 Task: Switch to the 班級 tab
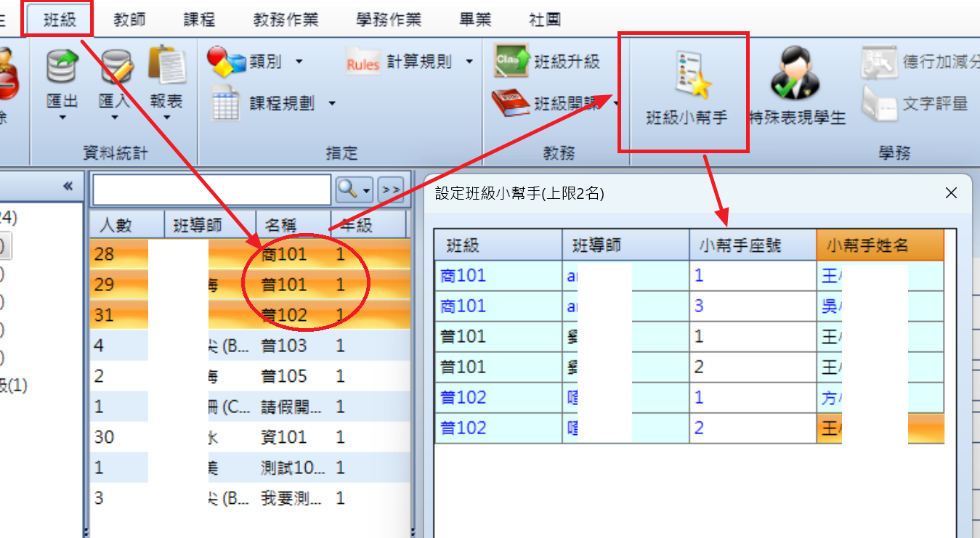60,20
